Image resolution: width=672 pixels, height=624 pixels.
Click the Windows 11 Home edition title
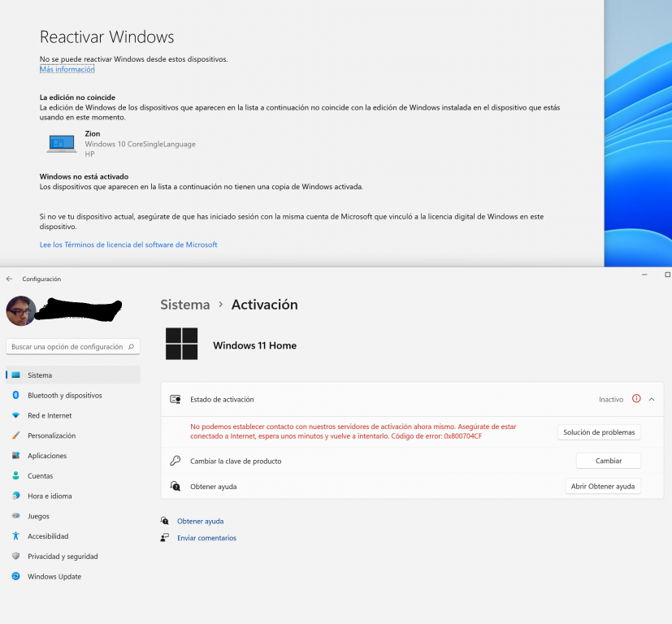pyautogui.click(x=254, y=345)
